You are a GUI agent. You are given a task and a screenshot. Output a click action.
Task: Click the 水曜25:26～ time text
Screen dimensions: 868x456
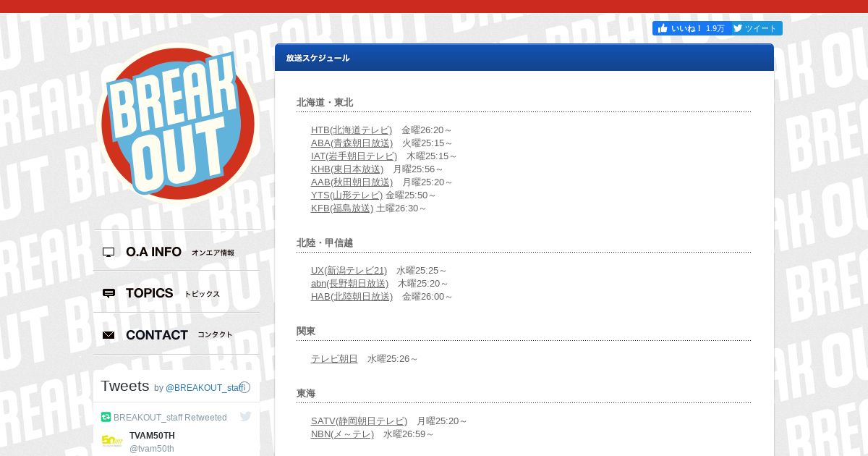click(393, 359)
